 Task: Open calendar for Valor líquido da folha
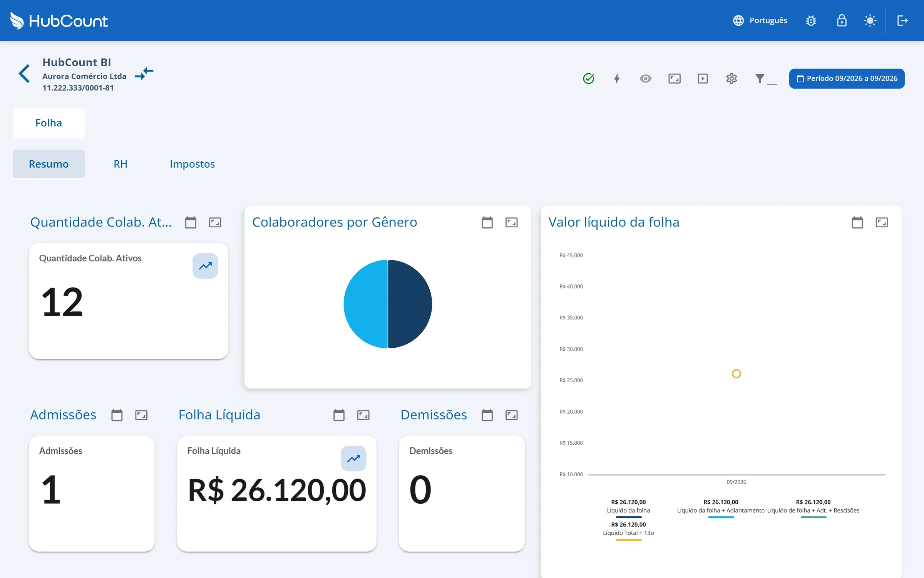[x=857, y=222]
